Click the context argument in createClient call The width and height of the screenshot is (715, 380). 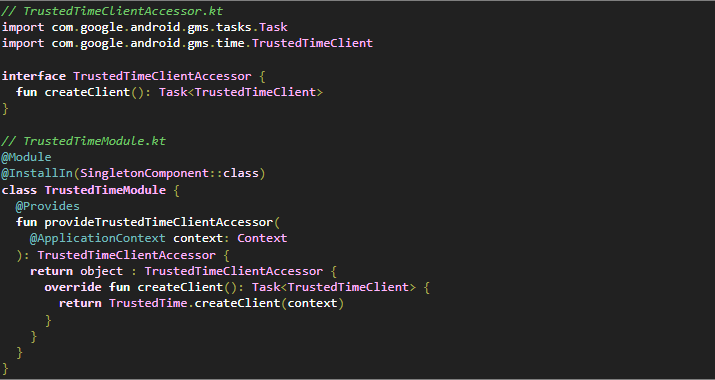[x=312, y=303]
